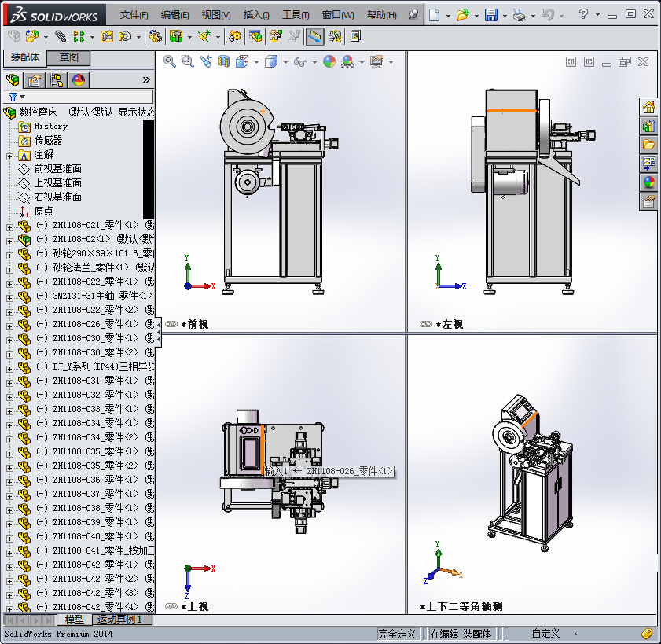The height and width of the screenshot is (644, 661).
Task: Click the Previous View icon
Action: click(206, 62)
